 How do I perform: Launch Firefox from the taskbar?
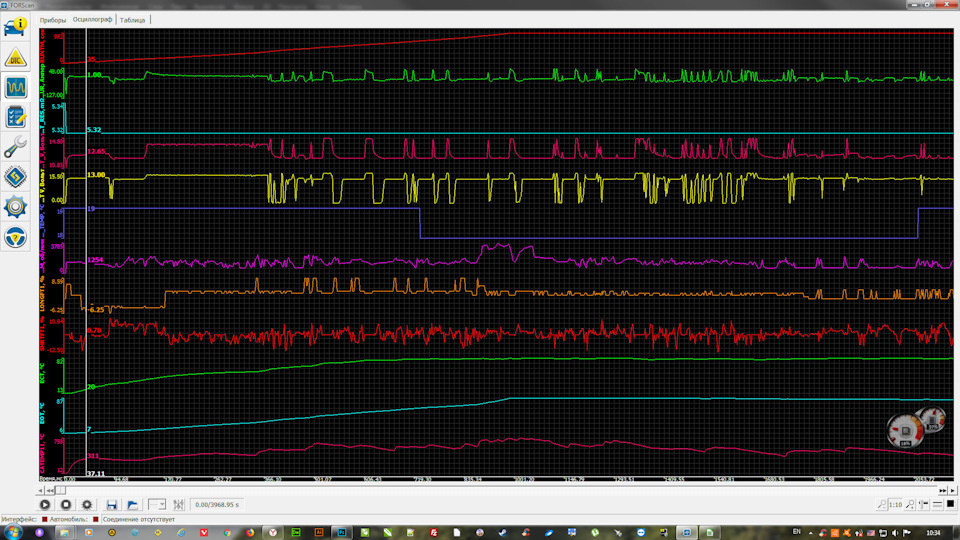click(x=250, y=533)
